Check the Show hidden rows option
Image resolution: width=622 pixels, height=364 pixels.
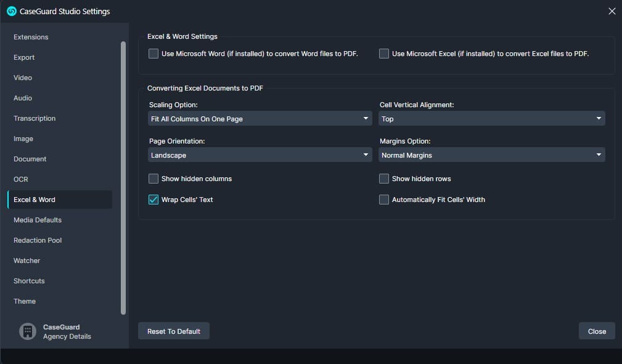(384, 179)
